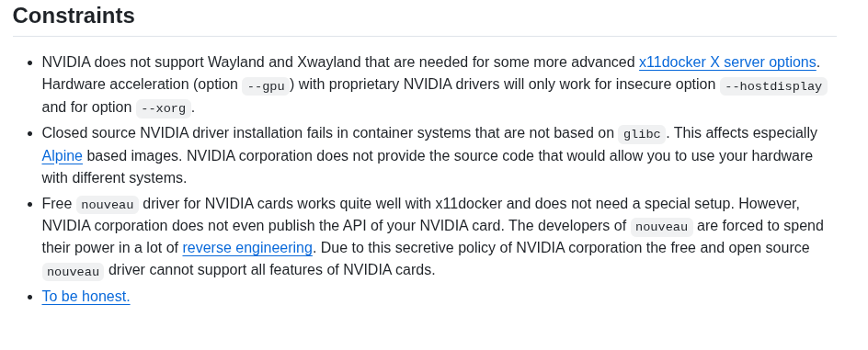868x350 pixels.
Task: Click the Constraints heading
Action: click(74, 16)
